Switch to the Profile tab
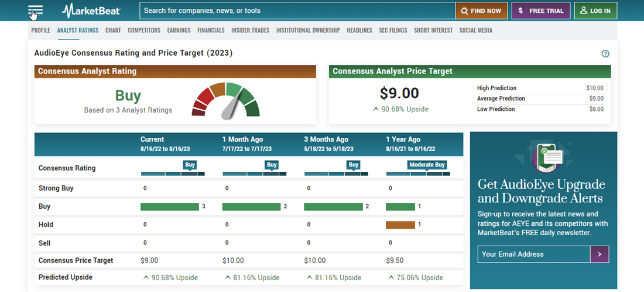The width and height of the screenshot is (644, 292). 40,30
